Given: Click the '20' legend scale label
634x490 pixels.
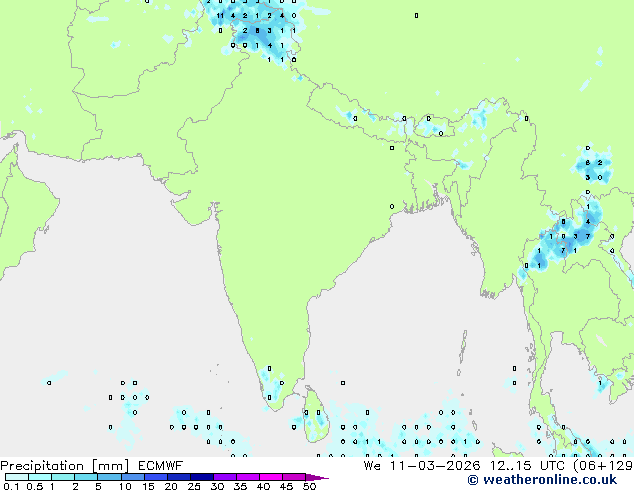Looking at the screenshot, I should pyautogui.click(x=171, y=486).
